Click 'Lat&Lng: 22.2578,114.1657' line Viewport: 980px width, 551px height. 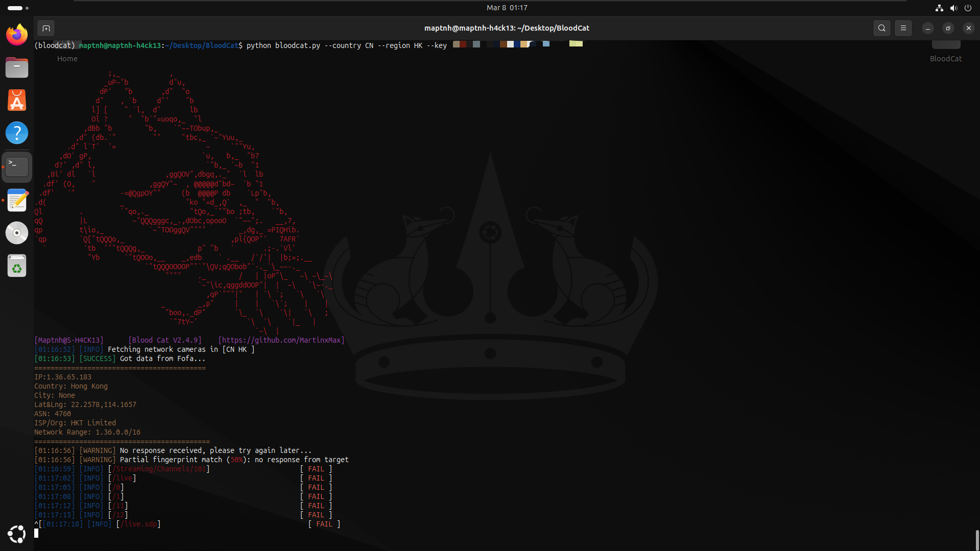click(x=85, y=404)
